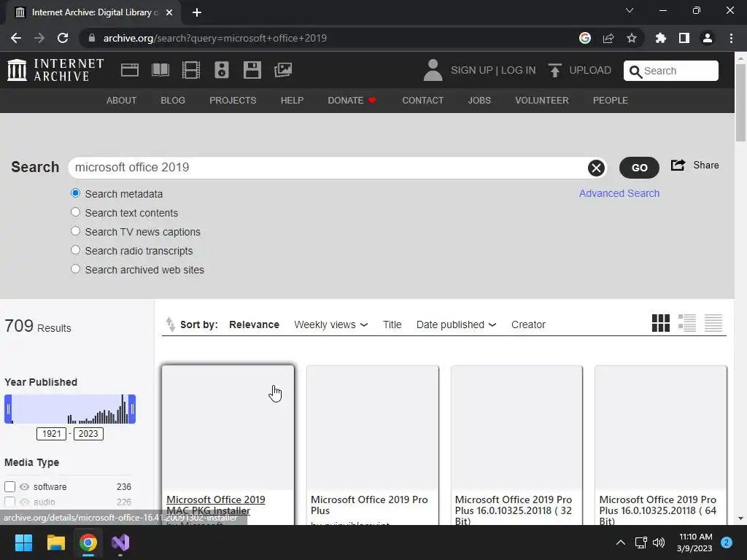Edit the 1921 start year field
Image resolution: width=747 pixels, height=560 pixels.
click(52, 434)
